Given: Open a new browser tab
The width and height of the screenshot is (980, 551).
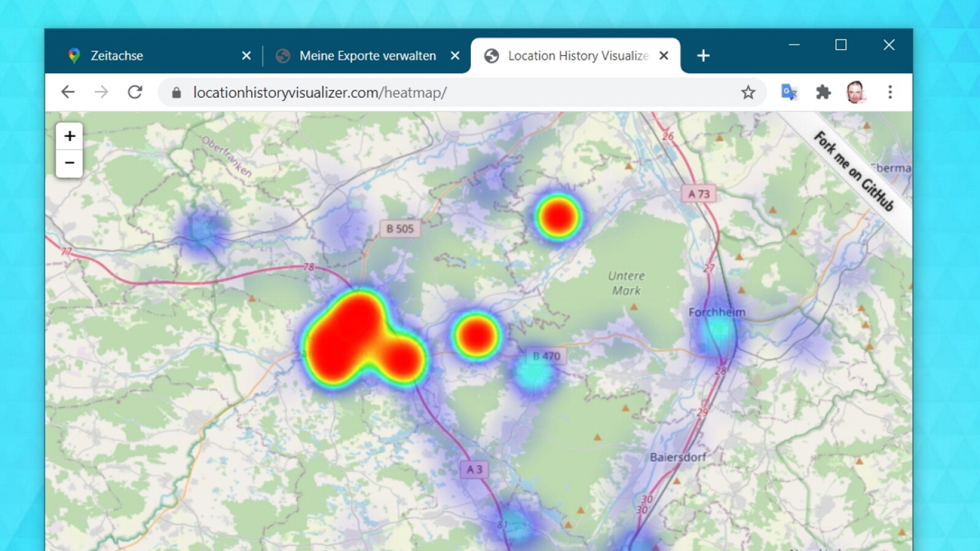Looking at the screenshot, I should [703, 55].
